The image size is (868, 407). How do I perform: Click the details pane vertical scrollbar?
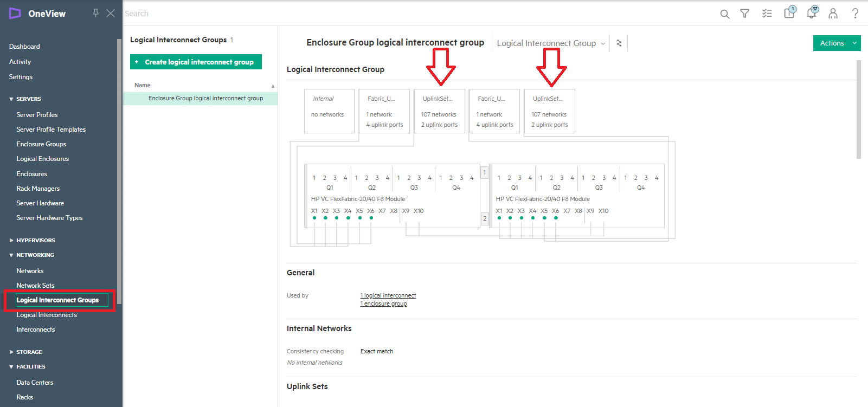click(x=859, y=109)
